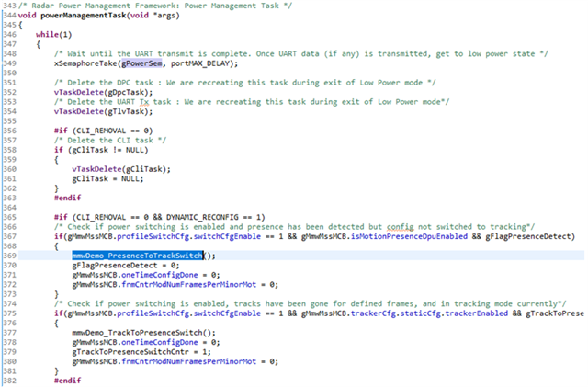This screenshot has height=387, width=588.
Task: Click mmwDemo_TrackToPresenceSwitch call
Action: click(x=144, y=333)
